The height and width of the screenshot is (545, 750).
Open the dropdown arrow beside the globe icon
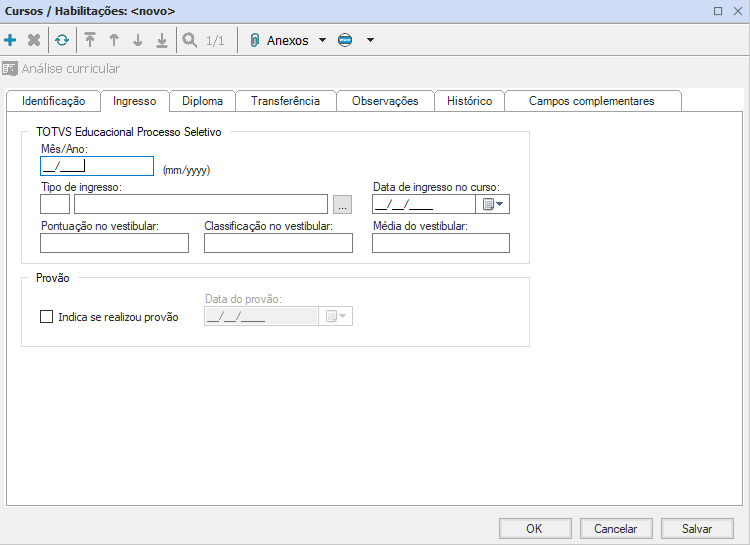(370, 41)
